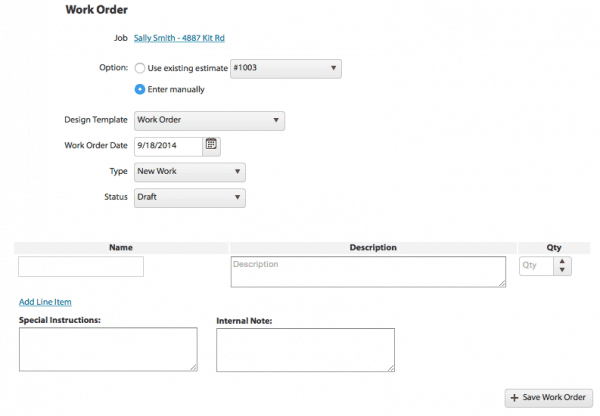
Task: Open the Sally Smith - 4887 Kit Rd job link
Action: coord(179,38)
